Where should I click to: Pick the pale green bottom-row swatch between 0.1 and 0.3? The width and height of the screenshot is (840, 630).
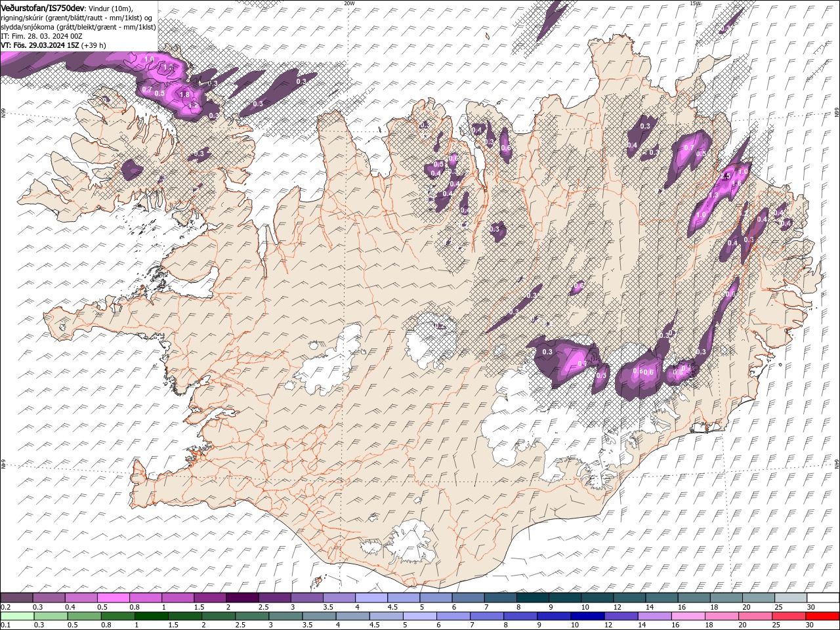[x=17, y=616]
